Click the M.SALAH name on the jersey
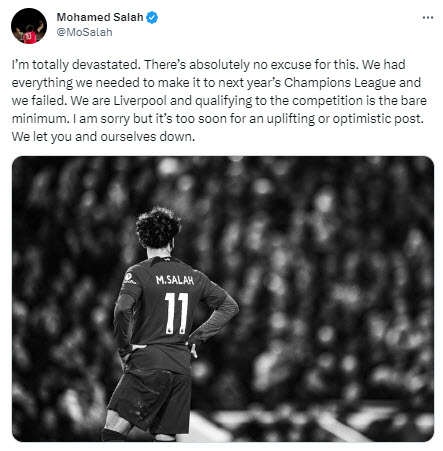Viewport: 443px width, 451px height. pos(175,280)
